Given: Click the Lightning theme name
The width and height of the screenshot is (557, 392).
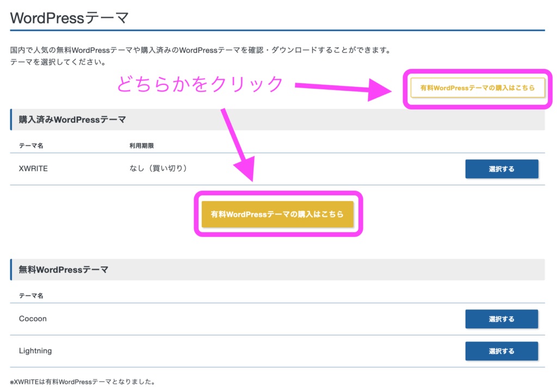Looking at the screenshot, I should coord(35,351).
